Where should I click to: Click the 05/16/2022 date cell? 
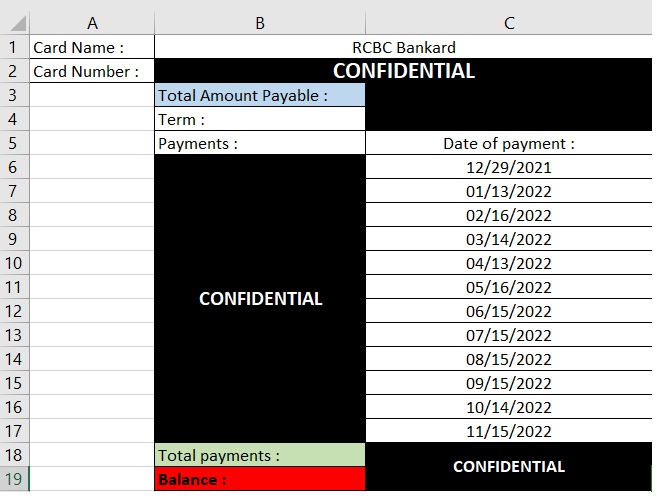point(509,287)
